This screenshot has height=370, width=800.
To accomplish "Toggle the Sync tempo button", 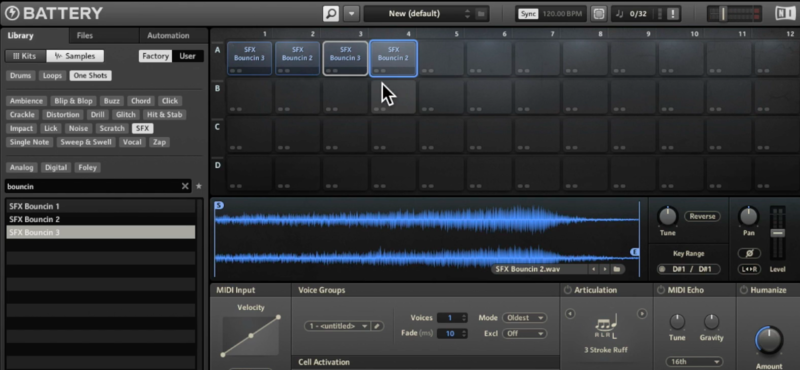I will click(x=528, y=14).
